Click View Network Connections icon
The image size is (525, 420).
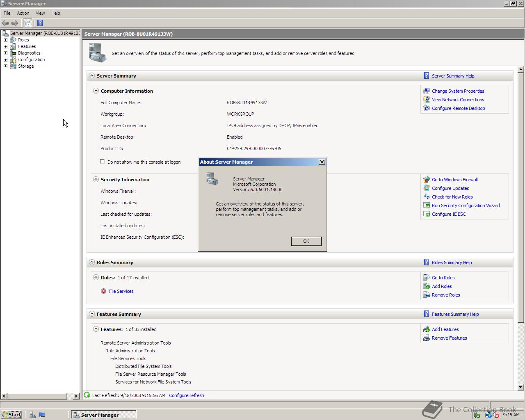click(427, 100)
